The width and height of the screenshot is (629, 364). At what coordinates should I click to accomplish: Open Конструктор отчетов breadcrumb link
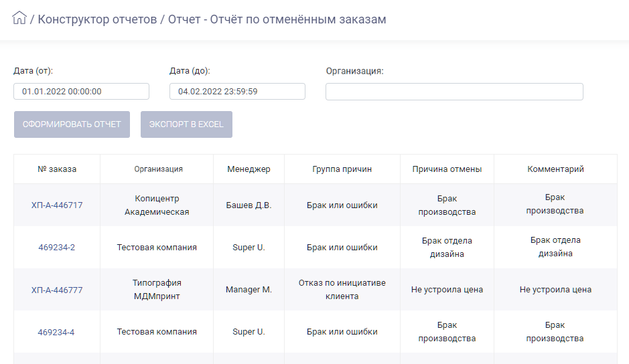point(97,19)
